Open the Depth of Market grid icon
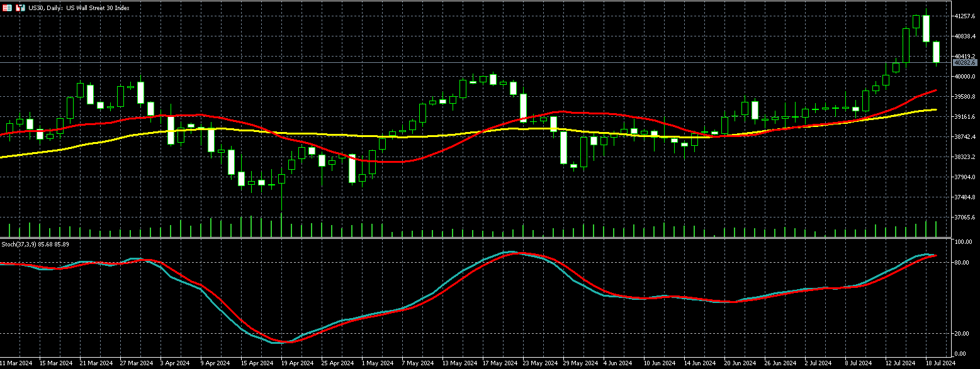980x369 pixels. (7, 8)
